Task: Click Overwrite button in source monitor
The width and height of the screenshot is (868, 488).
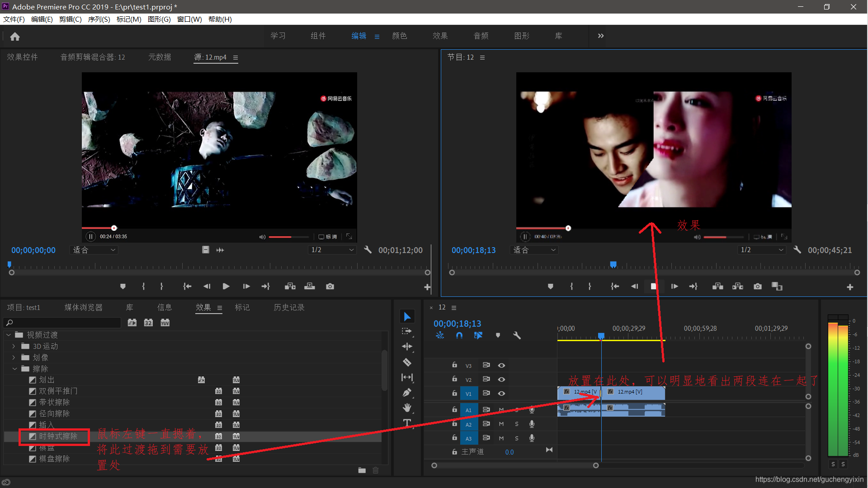Action: [x=310, y=286]
